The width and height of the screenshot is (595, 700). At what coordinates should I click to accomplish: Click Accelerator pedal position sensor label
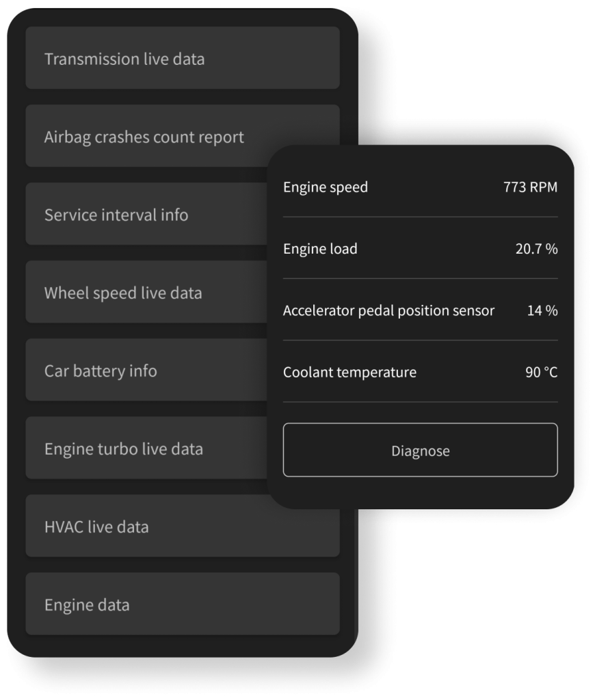(388, 310)
